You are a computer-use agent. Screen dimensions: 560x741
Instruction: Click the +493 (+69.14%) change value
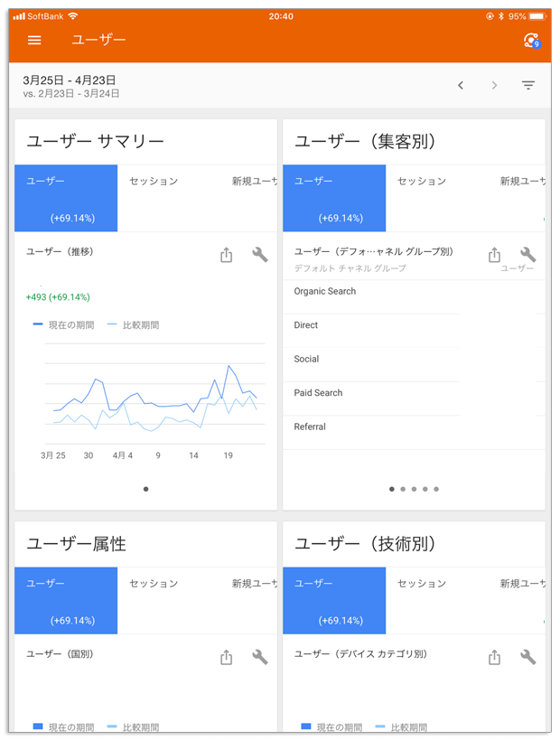[58, 297]
